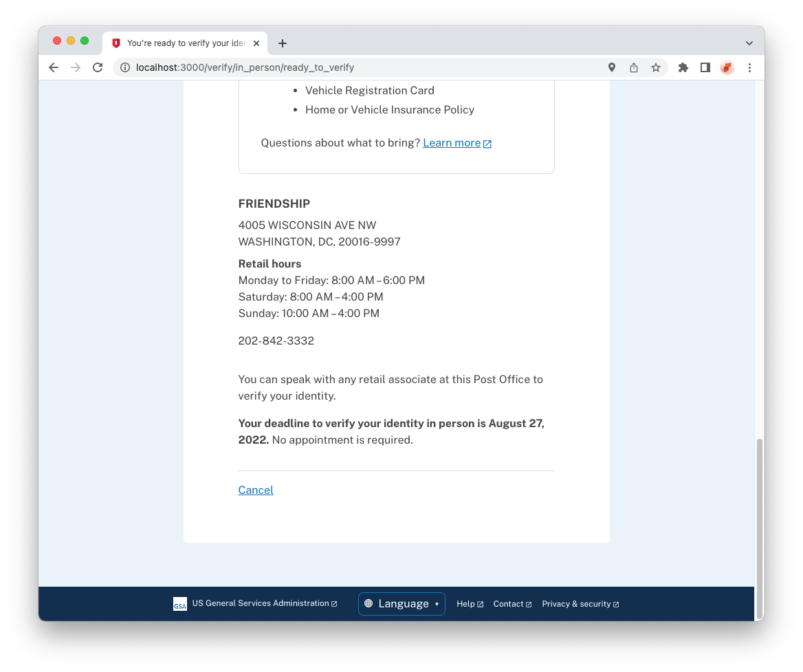View site information icon beside the URL
This screenshot has height=672, width=803.
click(x=125, y=67)
